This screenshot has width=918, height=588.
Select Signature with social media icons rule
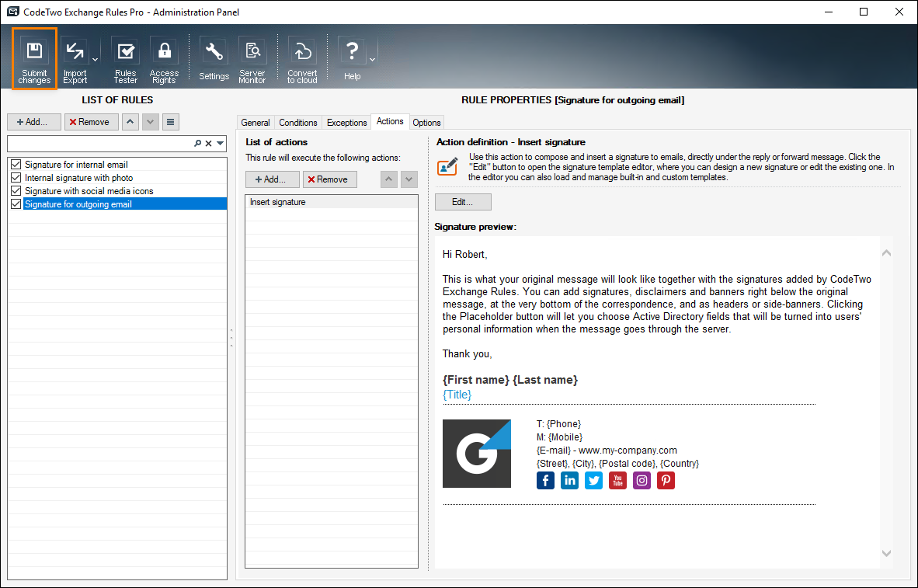(89, 191)
